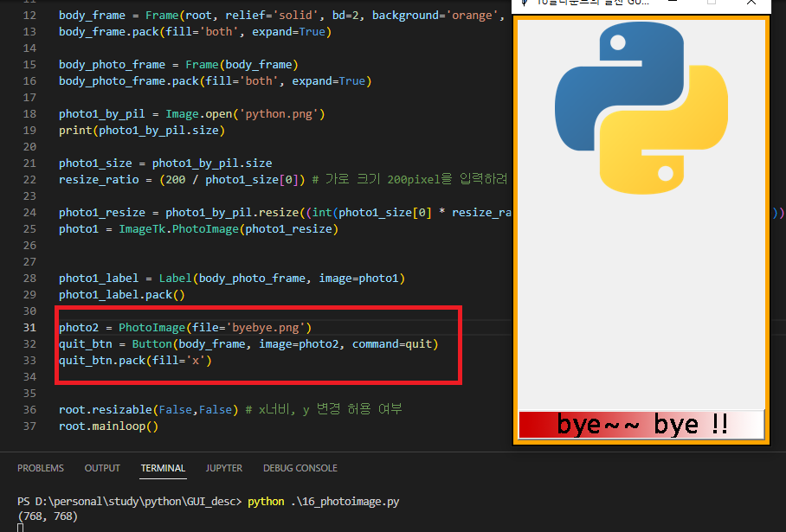Click body_photo_frame.pack(...) on line 16

click(215, 81)
